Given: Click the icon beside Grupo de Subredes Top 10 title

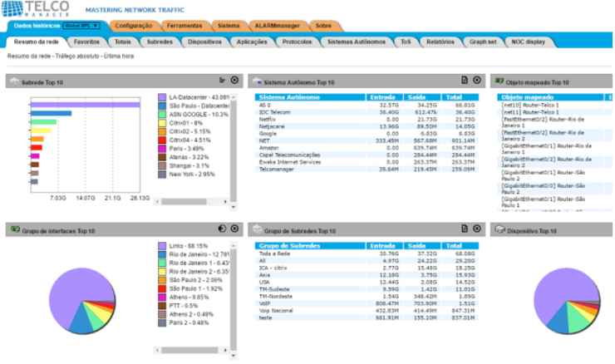Looking at the screenshot, I should [258, 229].
